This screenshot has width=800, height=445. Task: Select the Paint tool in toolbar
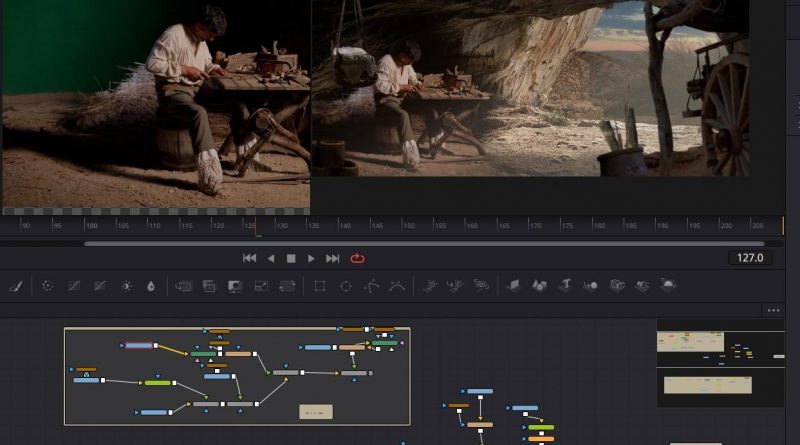[15, 286]
